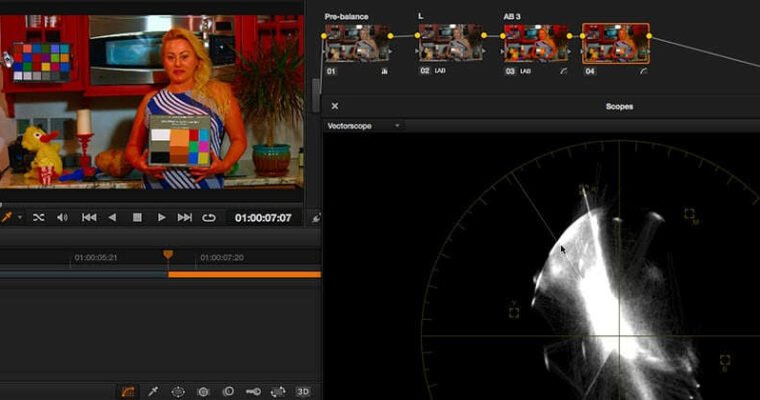Open the Curves palette
Viewport: 760px width, 400px height.
coord(127,391)
